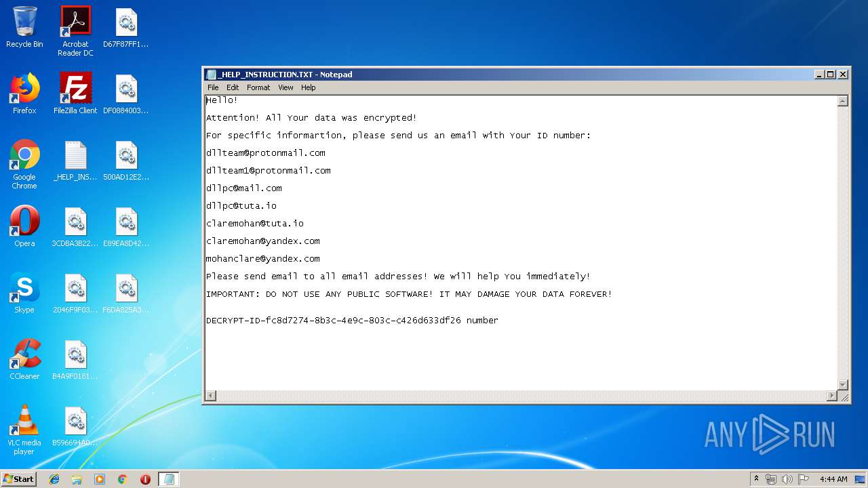Viewport: 868px width, 488px height.
Task: Select the 500AD12E2... desktop file
Action: 126,160
